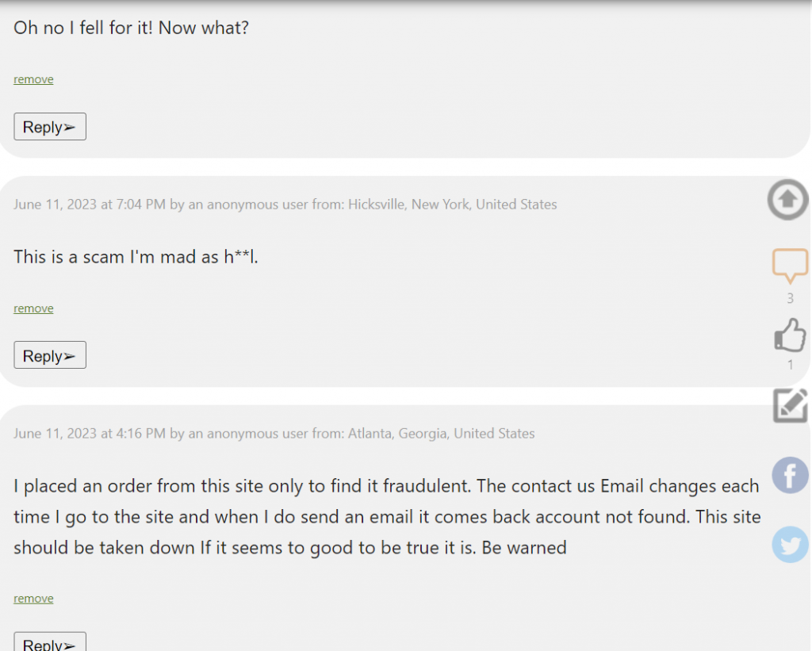Like the page with the thumbs-up icon
This screenshot has height=651, width=812.
790,335
